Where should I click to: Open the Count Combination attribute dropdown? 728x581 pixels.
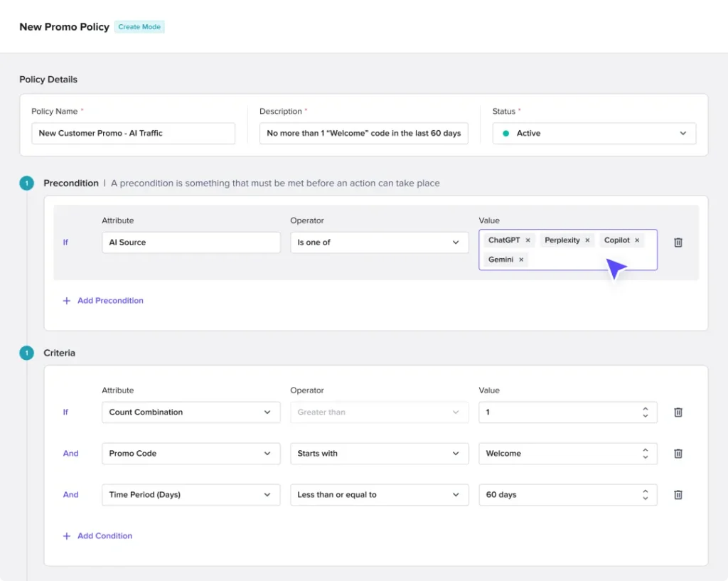pyautogui.click(x=191, y=412)
